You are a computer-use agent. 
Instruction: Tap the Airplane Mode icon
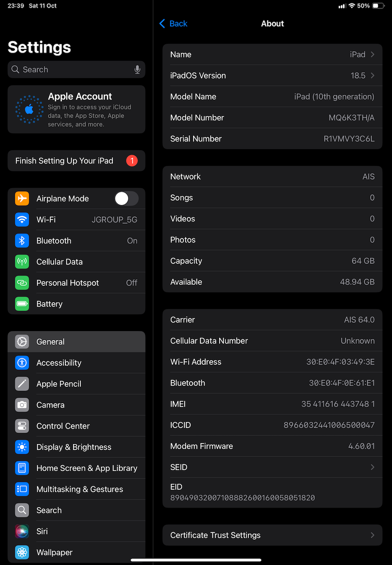(x=22, y=199)
